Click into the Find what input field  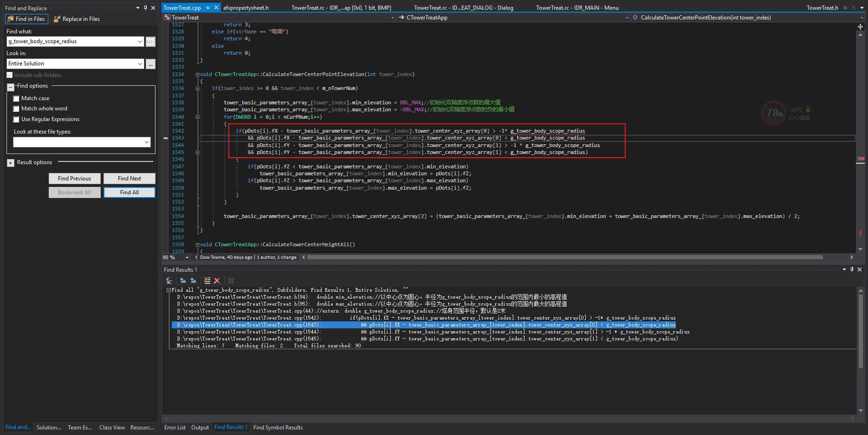click(x=71, y=42)
